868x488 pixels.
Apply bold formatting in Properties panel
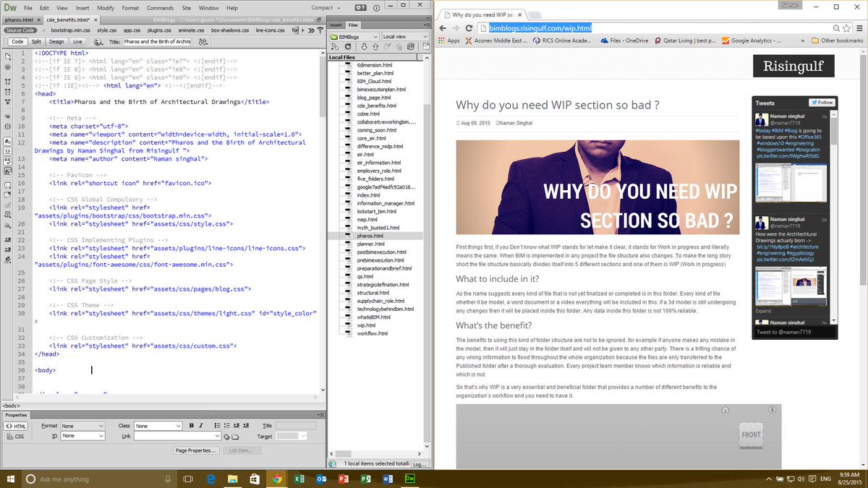pos(191,426)
